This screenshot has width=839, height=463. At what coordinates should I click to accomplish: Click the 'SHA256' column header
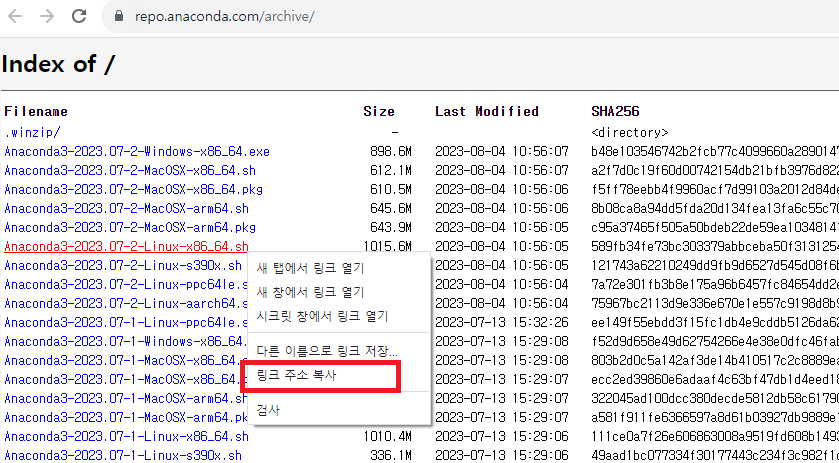(615, 112)
